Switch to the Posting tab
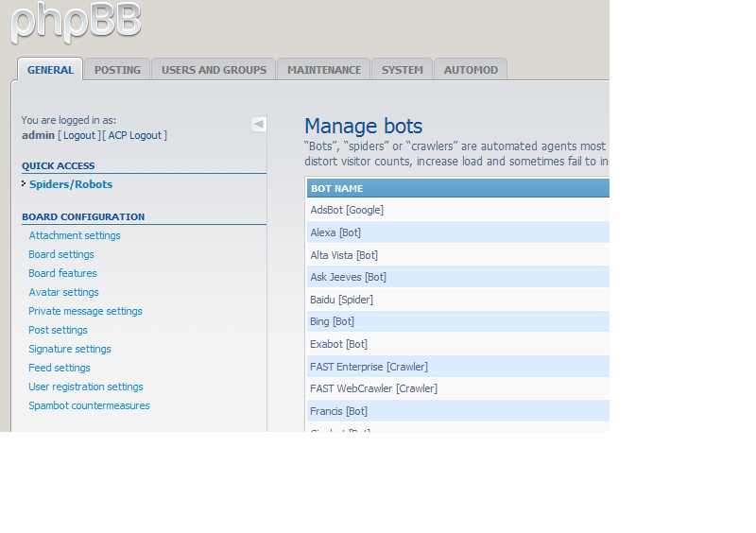756x533 pixels. [117, 70]
